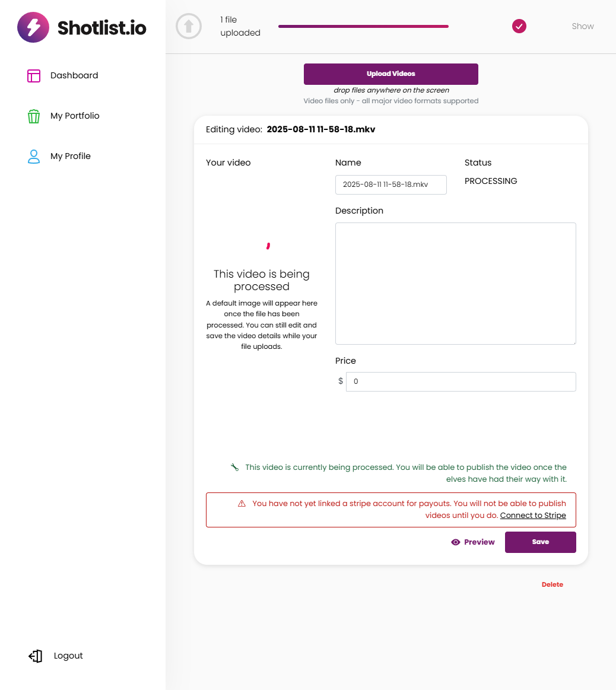
Task: Click the My Portfolio popcorn icon
Action: [x=34, y=116]
